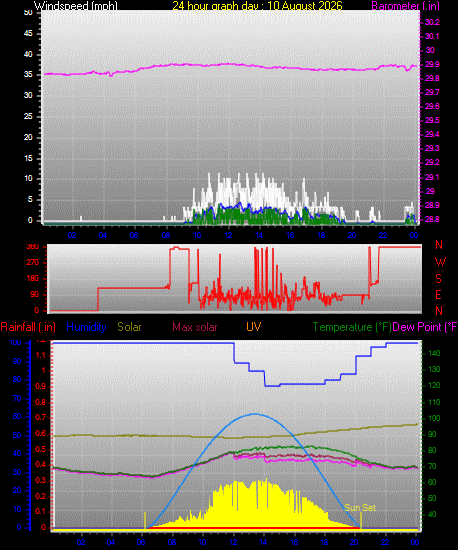This screenshot has height=550, width=458.
Task: Select the green 'Temperature (°F)' legend label
Action: [x=352, y=327]
